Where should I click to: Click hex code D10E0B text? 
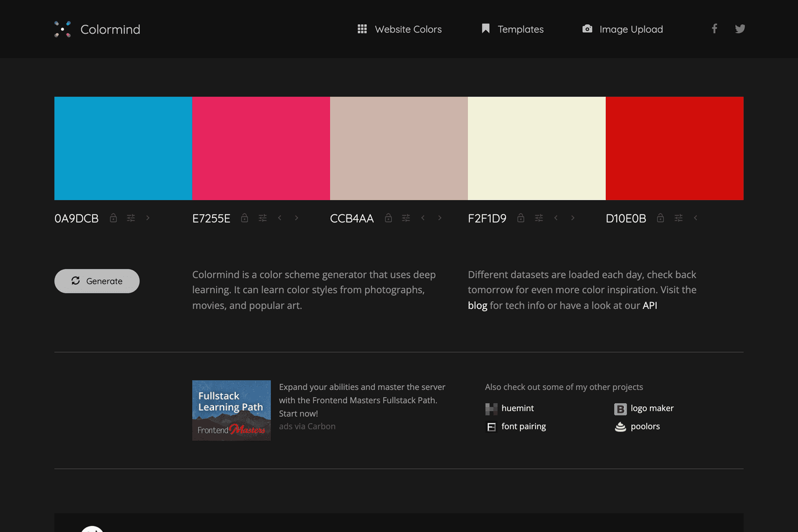point(626,218)
